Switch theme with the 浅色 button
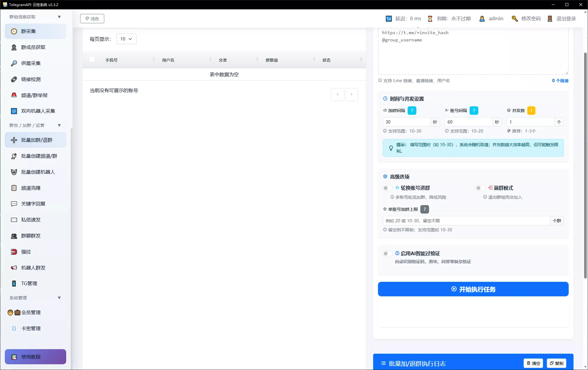 point(92,19)
